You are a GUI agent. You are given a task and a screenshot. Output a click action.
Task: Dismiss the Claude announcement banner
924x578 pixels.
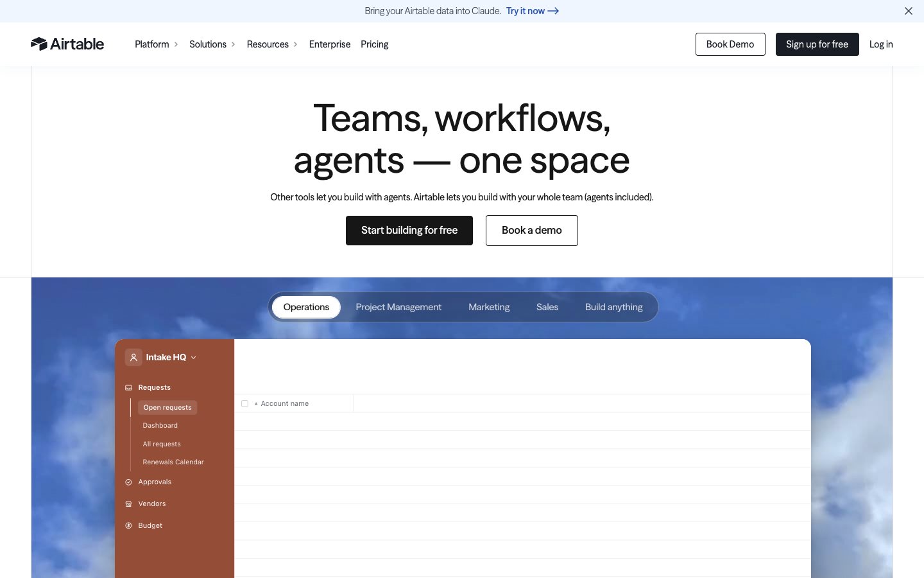click(908, 11)
